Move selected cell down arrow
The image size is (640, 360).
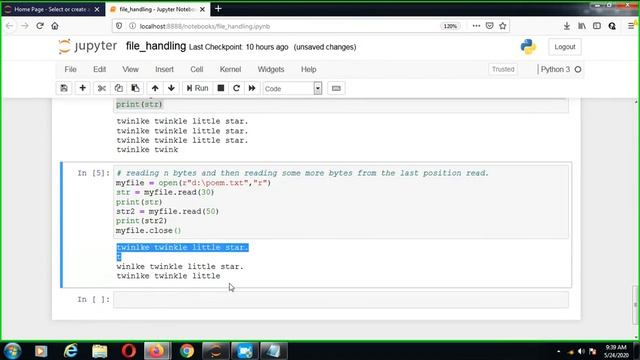tap(171, 88)
